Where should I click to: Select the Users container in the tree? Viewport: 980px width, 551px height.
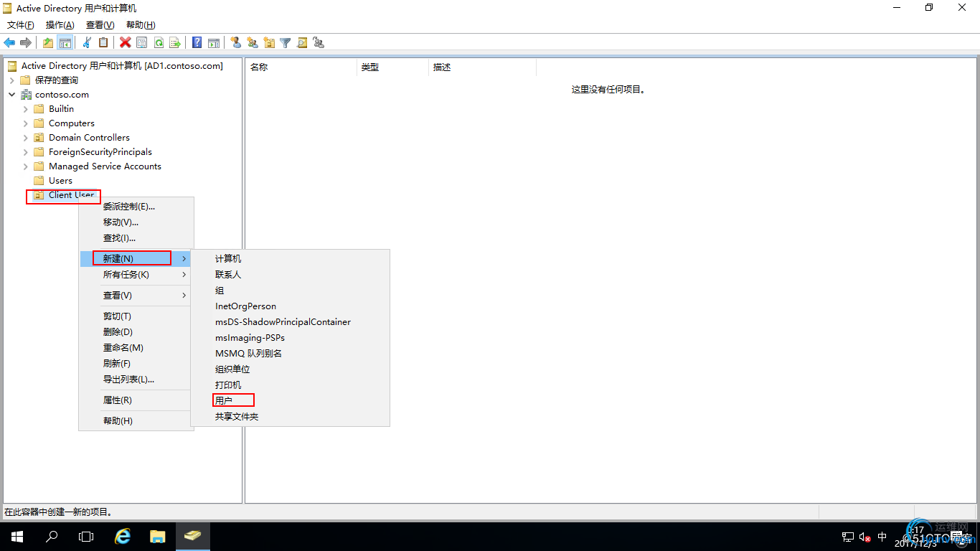(60, 181)
